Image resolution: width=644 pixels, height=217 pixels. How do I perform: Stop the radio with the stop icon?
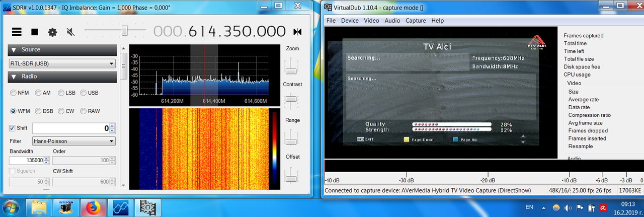[35, 32]
